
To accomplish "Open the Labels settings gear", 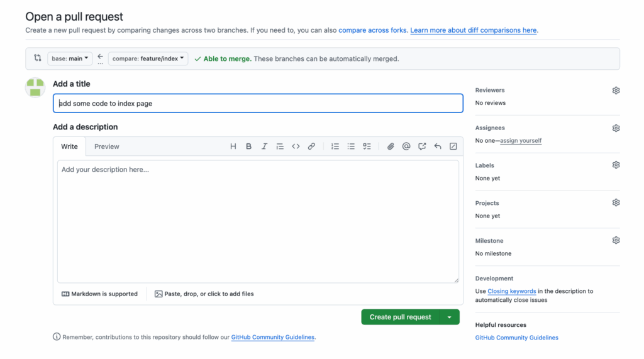I will tap(616, 165).
